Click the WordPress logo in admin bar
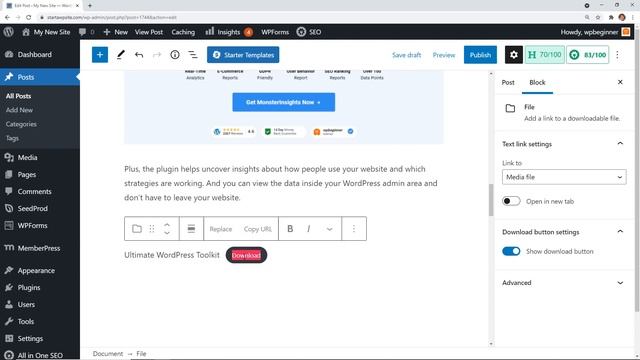Image resolution: width=640 pixels, height=360 pixels. tap(9, 32)
